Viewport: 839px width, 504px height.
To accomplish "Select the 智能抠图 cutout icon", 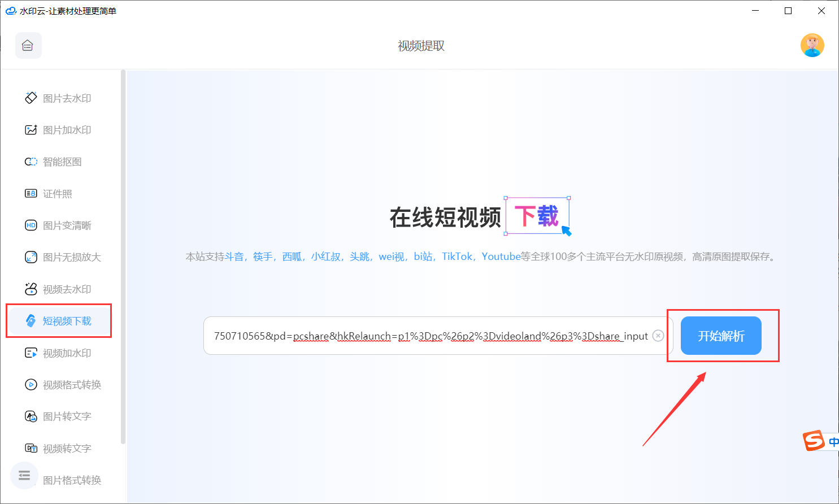I will point(31,162).
